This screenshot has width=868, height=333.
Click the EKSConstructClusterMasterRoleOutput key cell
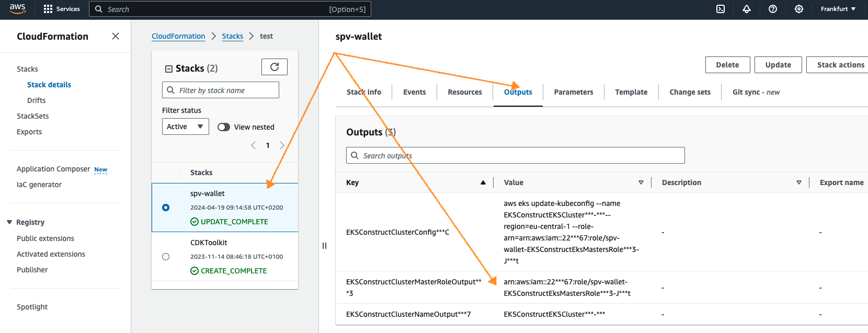(x=414, y=288)
